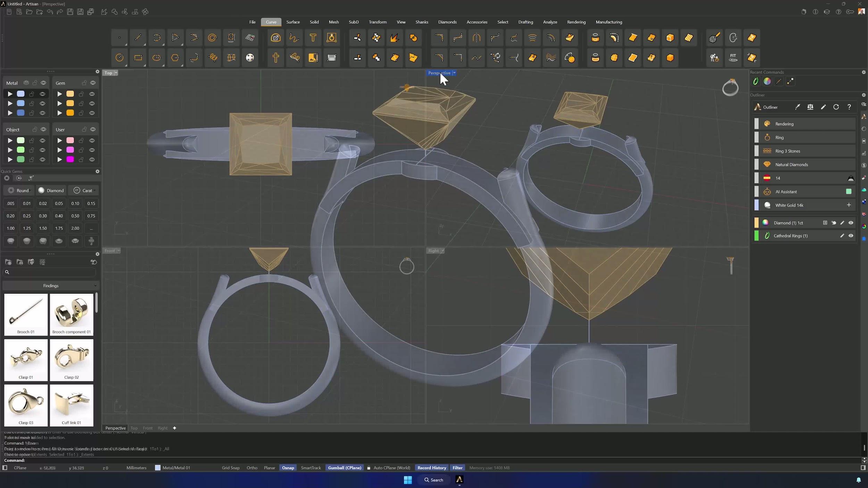Switch to the Front viewport tab at bottom
868x488 pixels.
click(x=148, y=428)
